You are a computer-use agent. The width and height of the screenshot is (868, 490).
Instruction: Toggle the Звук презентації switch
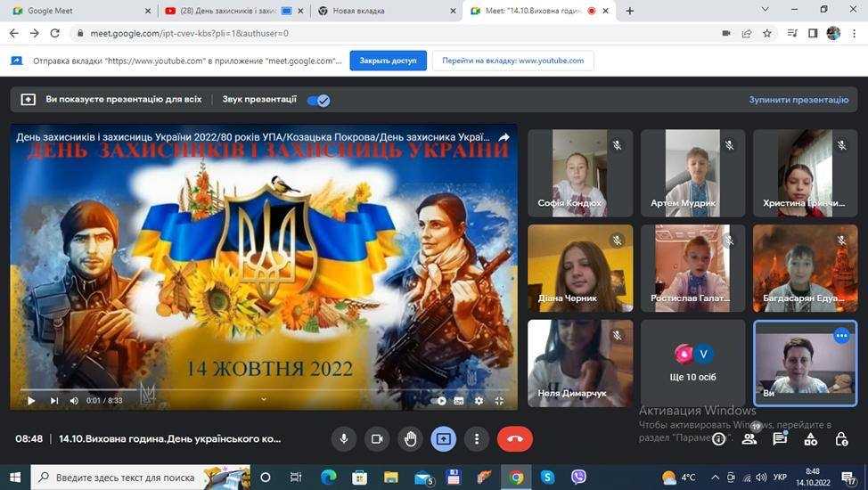[x=318, y=100]
